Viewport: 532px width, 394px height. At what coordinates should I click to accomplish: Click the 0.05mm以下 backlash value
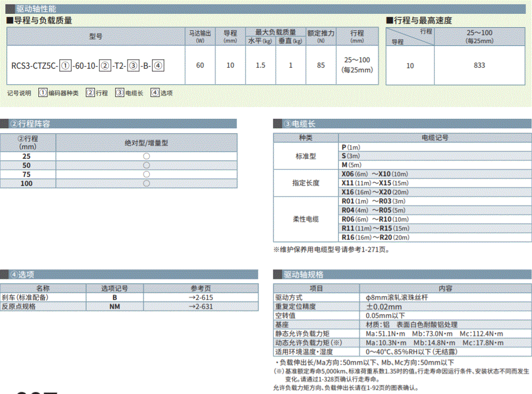coord(385,315)
